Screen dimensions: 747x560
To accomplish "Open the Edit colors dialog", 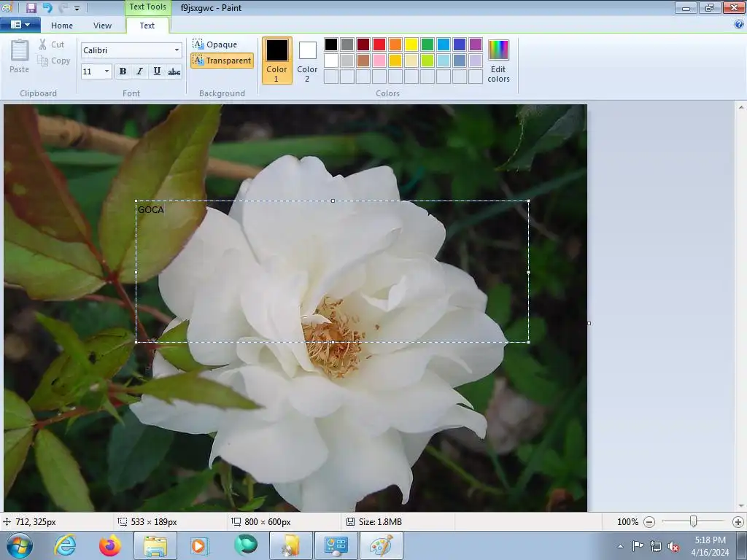I will pos(498,61).
